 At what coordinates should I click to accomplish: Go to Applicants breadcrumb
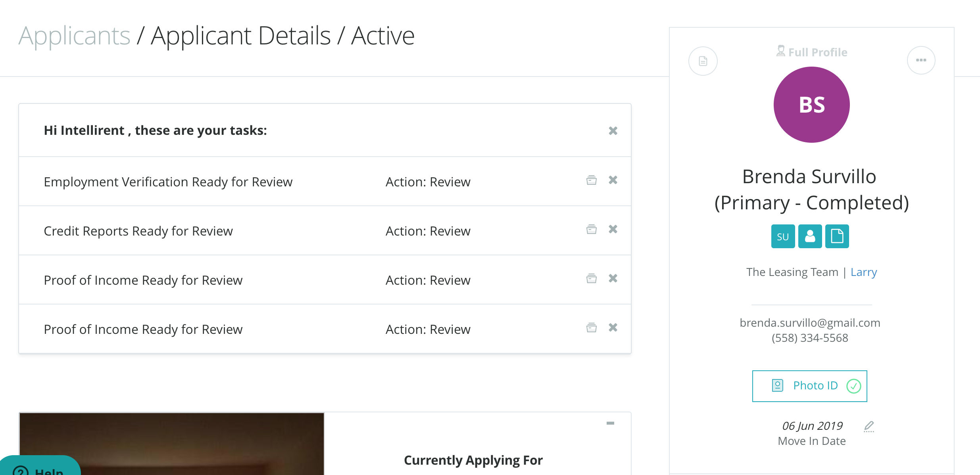pyautogui.click(x=74, y=36)
